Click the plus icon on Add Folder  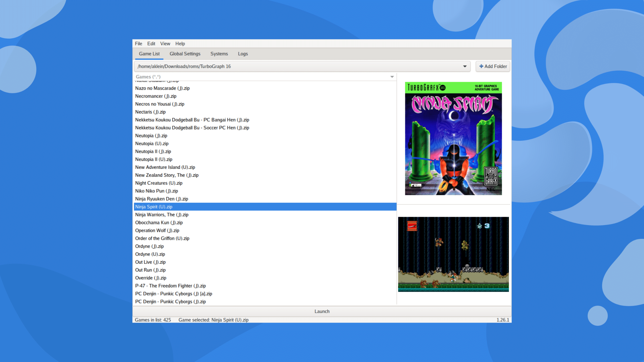(481, 66)
